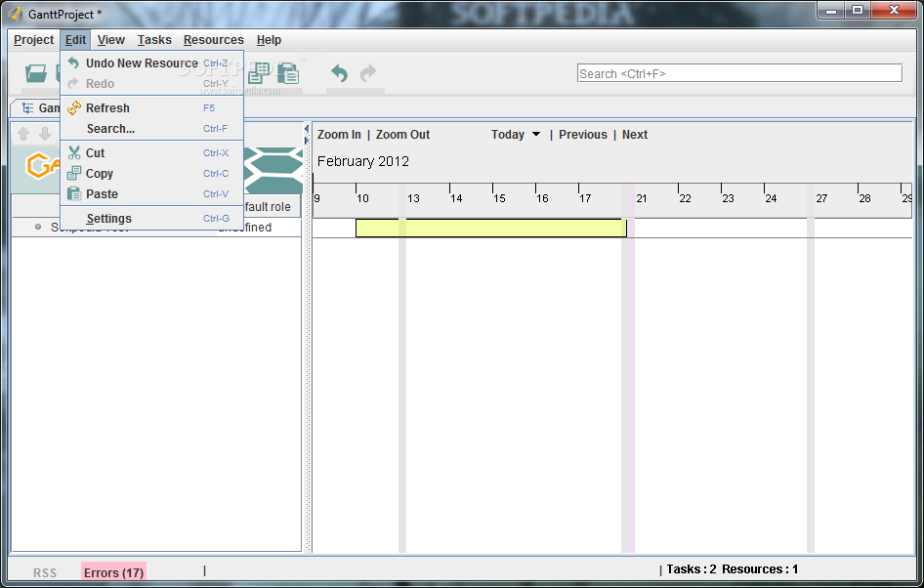Click day 15 on timeline header

point(500,198)
